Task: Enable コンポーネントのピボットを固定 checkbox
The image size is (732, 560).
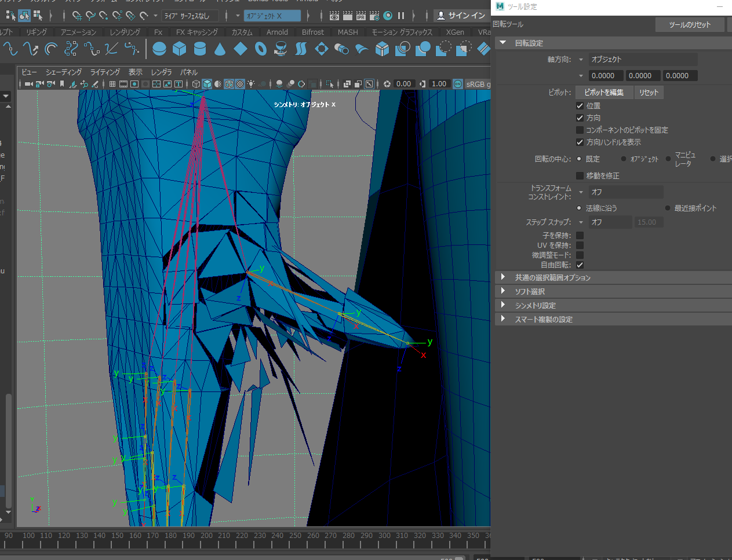Action: (580, 130)
